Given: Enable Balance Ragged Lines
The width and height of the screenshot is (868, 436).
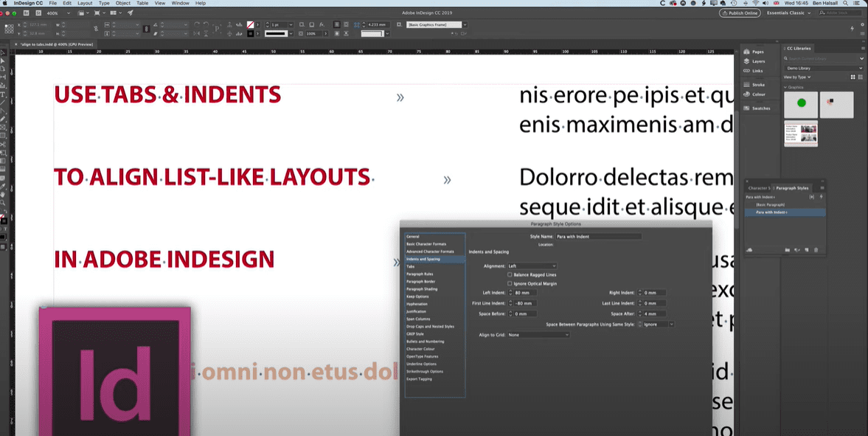Looking at the screenshot, I should [x=509, y=274].
